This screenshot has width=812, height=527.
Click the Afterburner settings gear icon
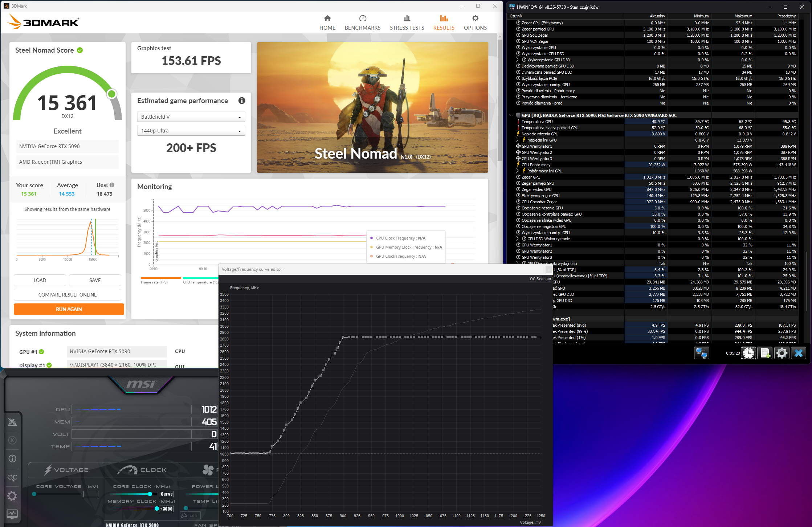(x=12, y=496)
